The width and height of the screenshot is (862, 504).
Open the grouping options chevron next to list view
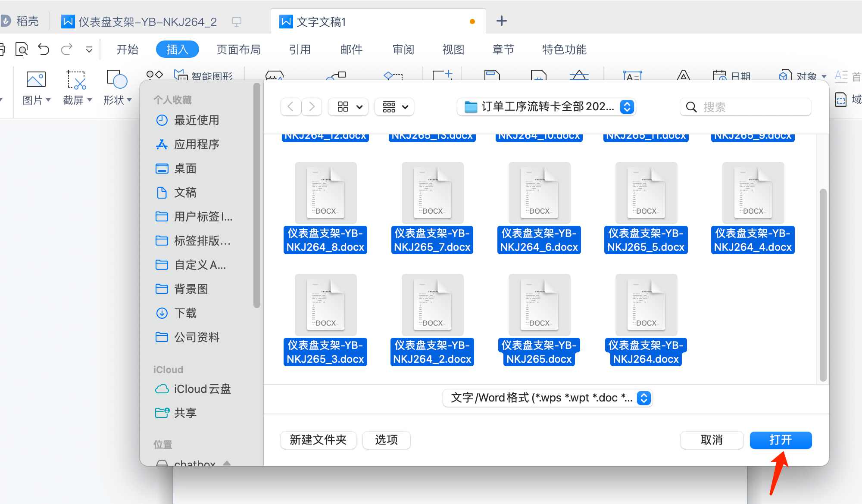coord(404,107)
